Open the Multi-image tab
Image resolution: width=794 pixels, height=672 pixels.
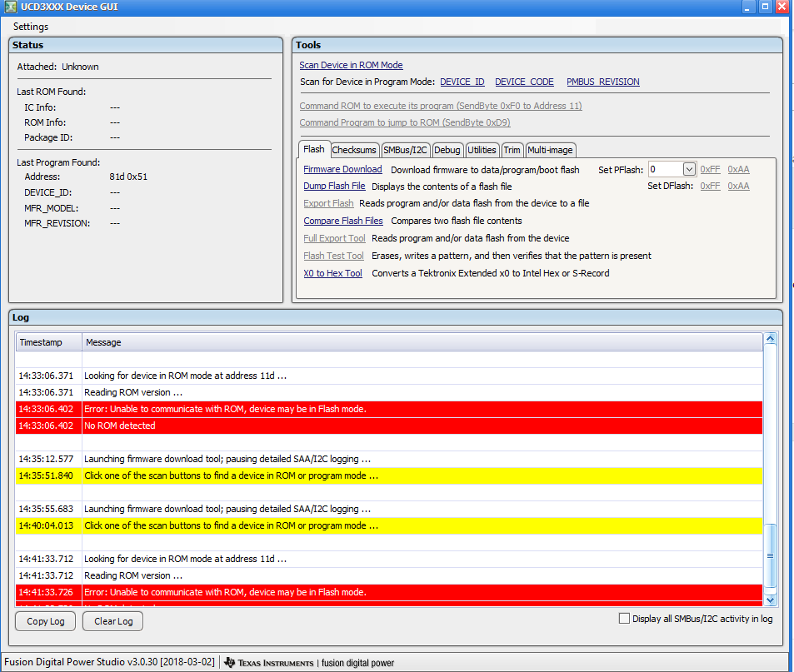tap(550, 150)
